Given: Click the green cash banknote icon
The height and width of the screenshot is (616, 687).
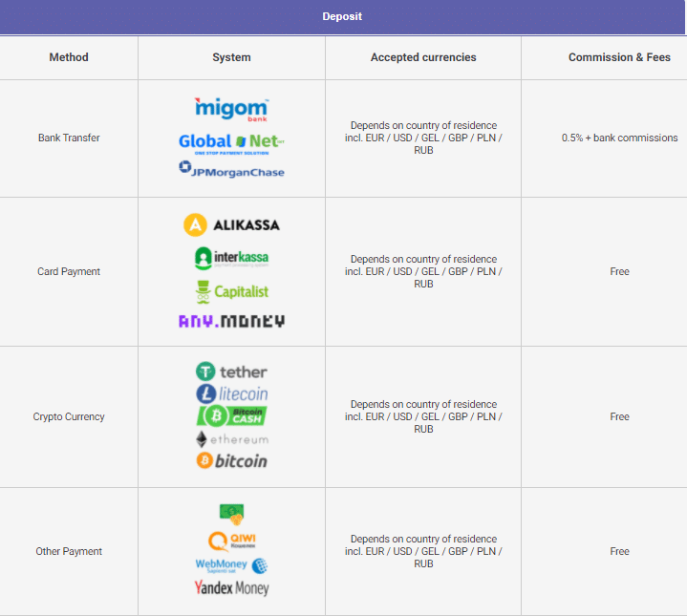Looking at the screenshot, I should tap(231, 515).
